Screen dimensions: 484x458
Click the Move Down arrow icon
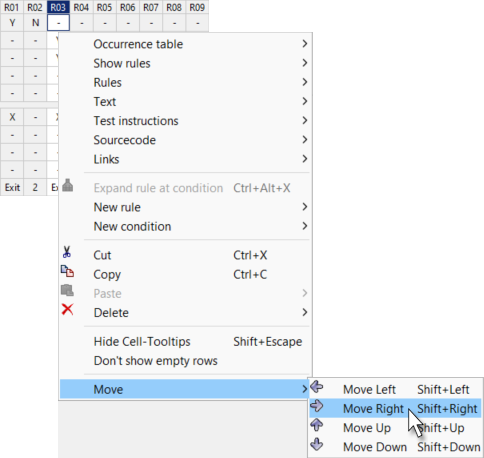tap(317, 445)
